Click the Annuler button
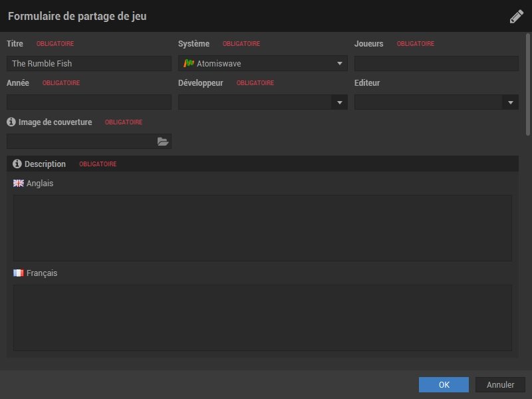The image size is (532, 399). 500,384
